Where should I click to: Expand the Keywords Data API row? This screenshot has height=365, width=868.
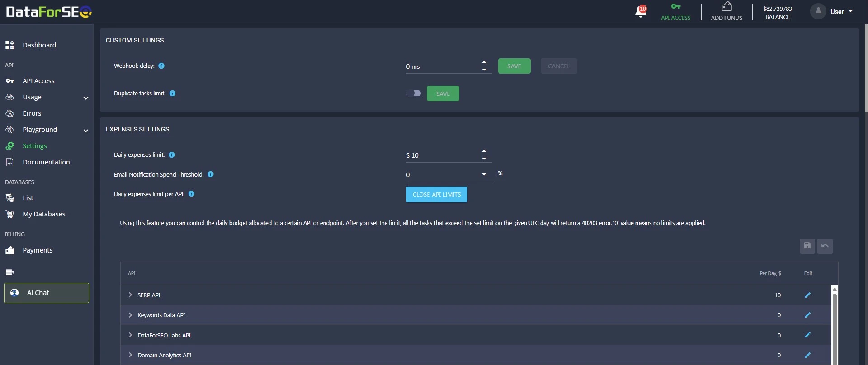pyautogui.click(x=130, y=315)
